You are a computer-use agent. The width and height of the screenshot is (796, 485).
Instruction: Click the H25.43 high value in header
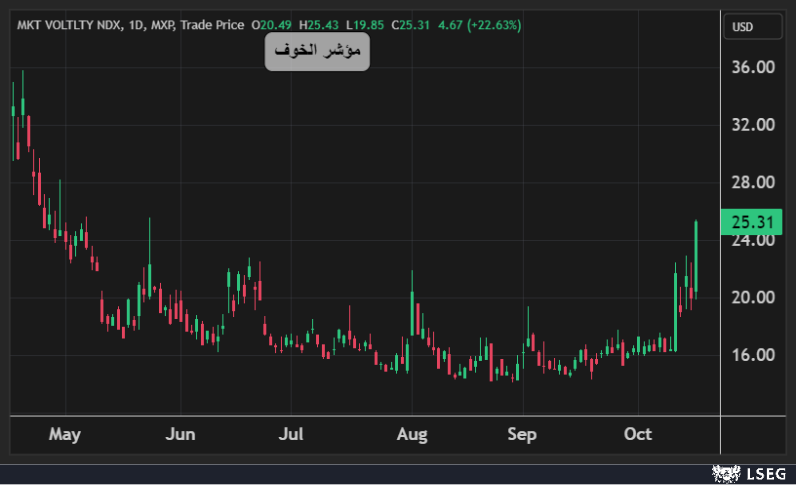[320, 25]
